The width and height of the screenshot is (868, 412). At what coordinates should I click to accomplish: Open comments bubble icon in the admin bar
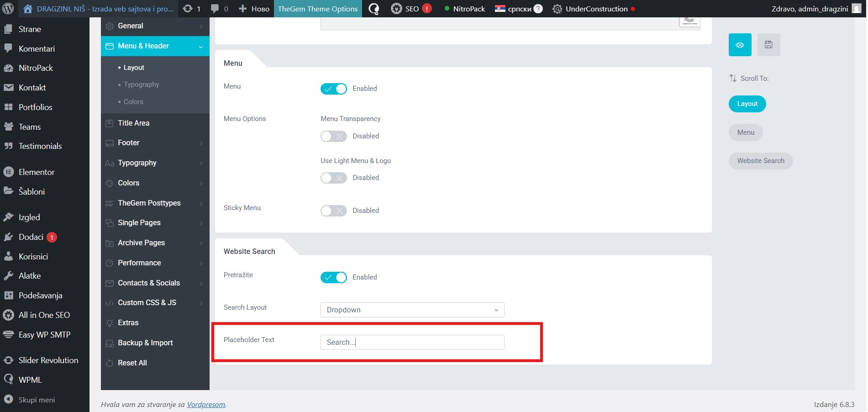click(215, 9)
